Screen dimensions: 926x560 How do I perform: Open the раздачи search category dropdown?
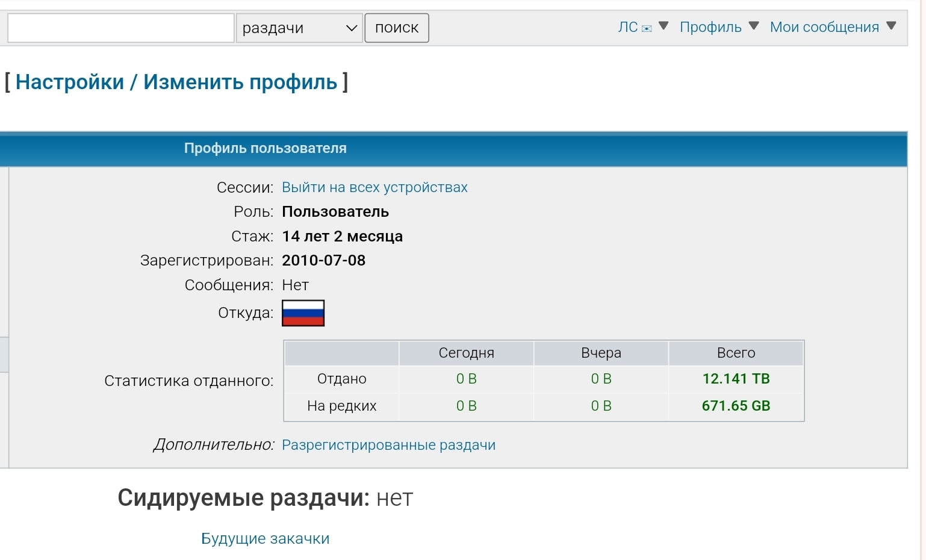coord(299,28)
